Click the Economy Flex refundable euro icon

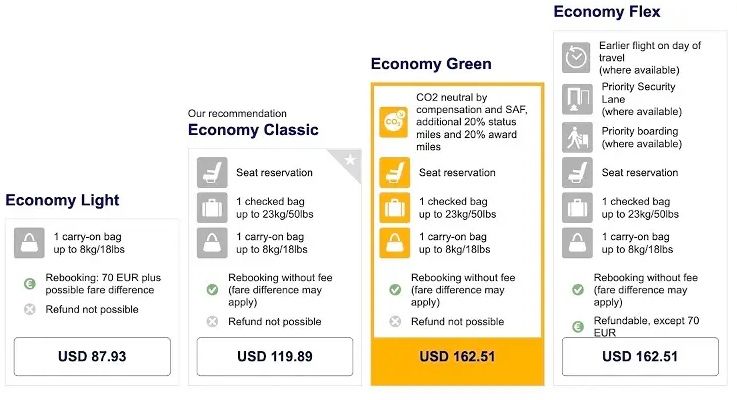pos(577,326)
